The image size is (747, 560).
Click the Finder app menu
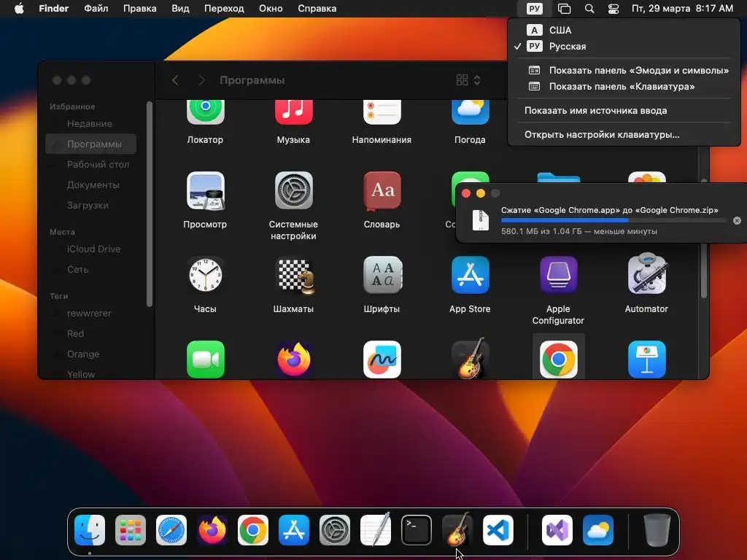(54, 9)
